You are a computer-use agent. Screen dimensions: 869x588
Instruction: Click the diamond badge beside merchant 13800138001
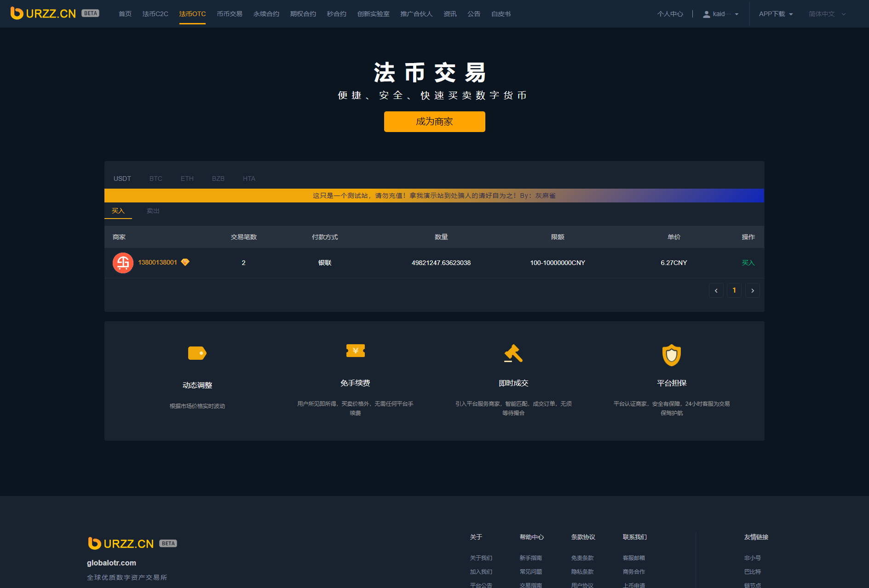(x=185, y=262)
